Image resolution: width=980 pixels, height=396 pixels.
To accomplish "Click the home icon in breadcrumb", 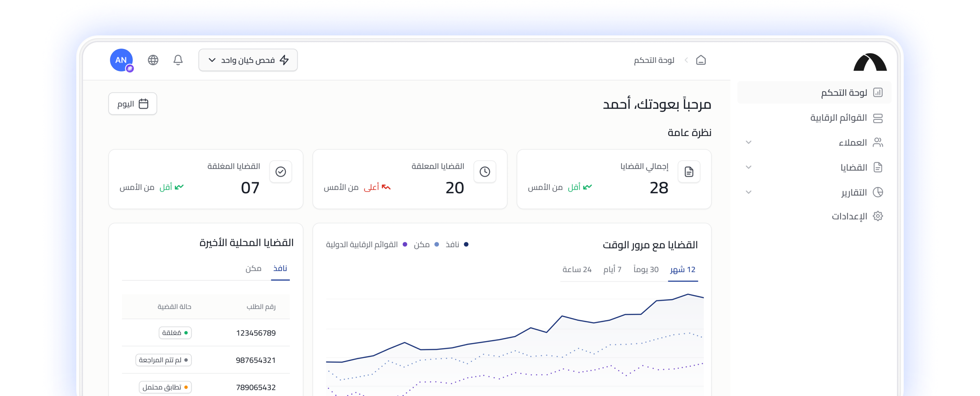I will [700, 60].
